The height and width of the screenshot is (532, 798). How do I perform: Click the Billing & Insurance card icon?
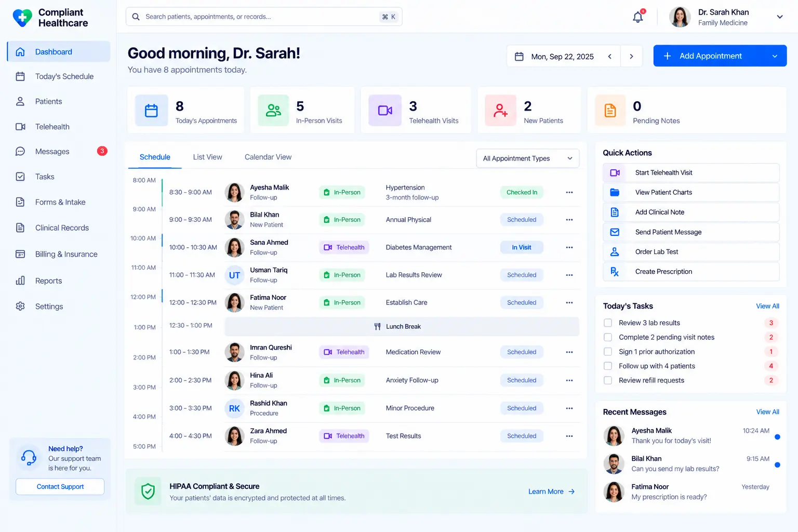(x=20, y=254)
